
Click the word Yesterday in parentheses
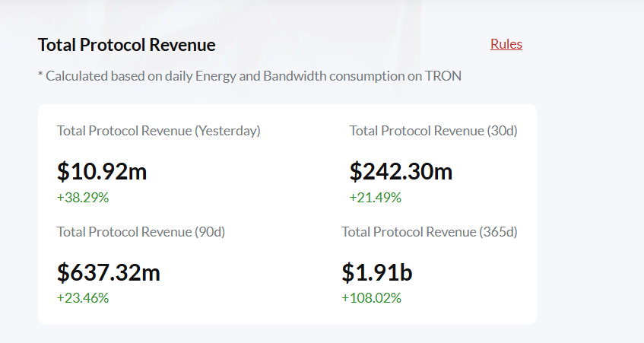point(227,131)
